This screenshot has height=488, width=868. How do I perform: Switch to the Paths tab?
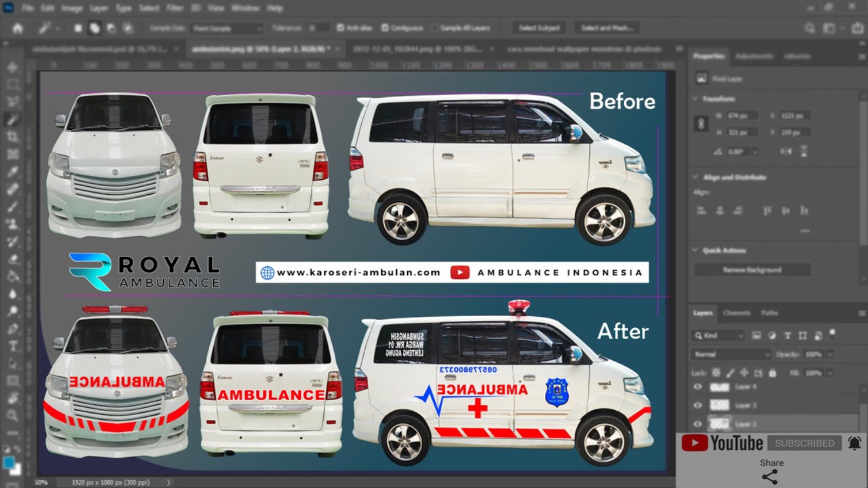click(x=770, y=313)
